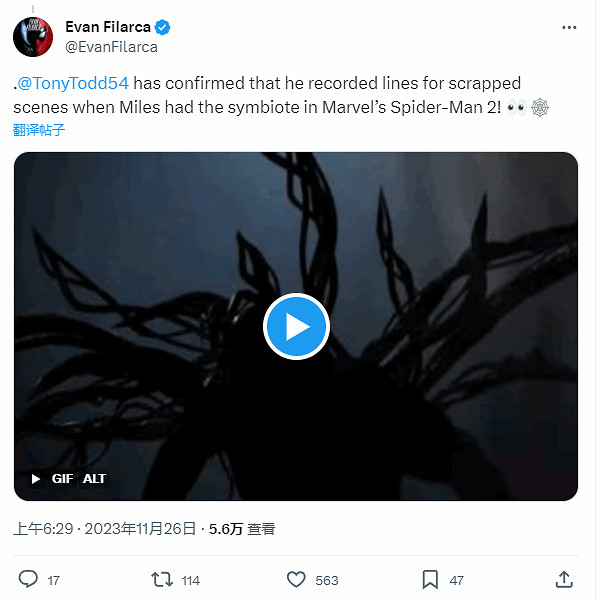Image resolution: width=600 pixels, height=602 pixels.
Task: Click the @EvanFilarca handle
Action: pyautogui.click(x=111, y=46)
